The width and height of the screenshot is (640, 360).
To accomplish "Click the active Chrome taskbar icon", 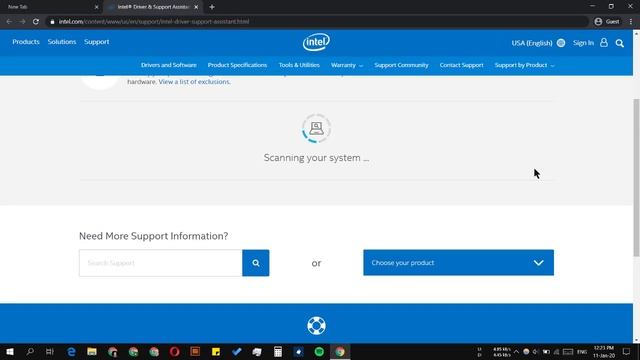I will [340, 351].
